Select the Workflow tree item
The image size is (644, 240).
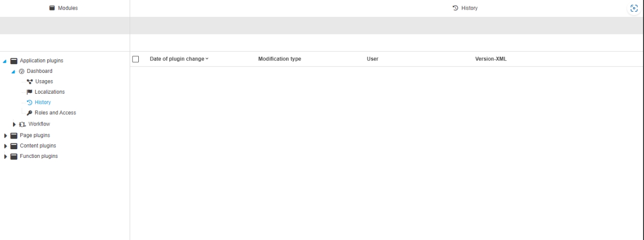tap(39, 124)
